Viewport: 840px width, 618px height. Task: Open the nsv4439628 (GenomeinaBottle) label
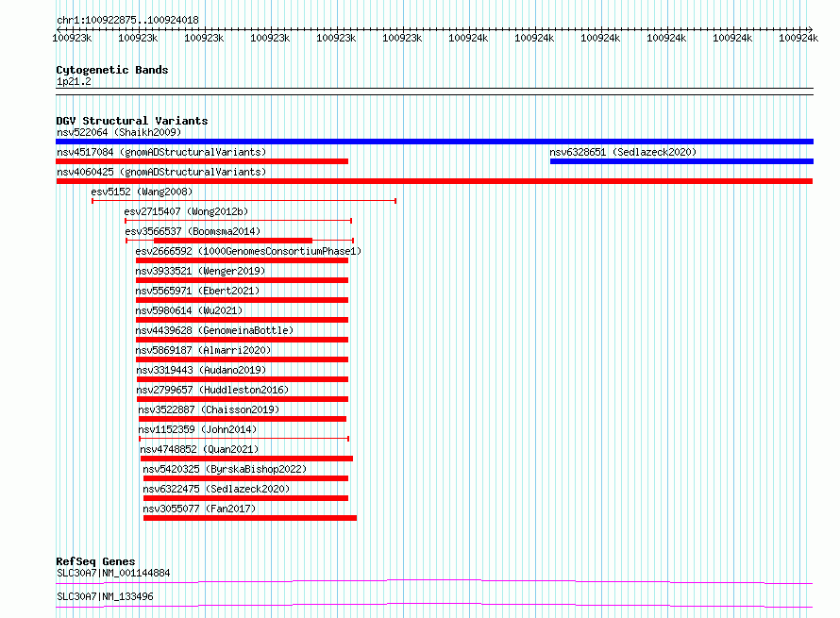(214, 330)
